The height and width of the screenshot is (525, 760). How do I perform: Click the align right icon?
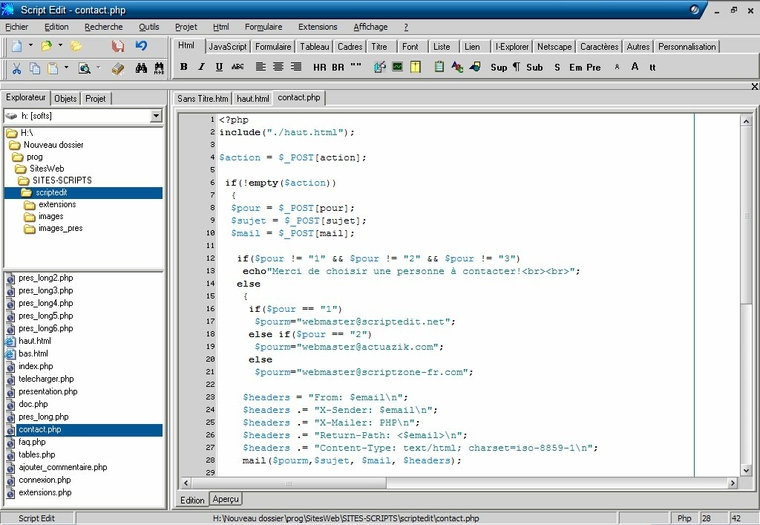tap(296, 67)
